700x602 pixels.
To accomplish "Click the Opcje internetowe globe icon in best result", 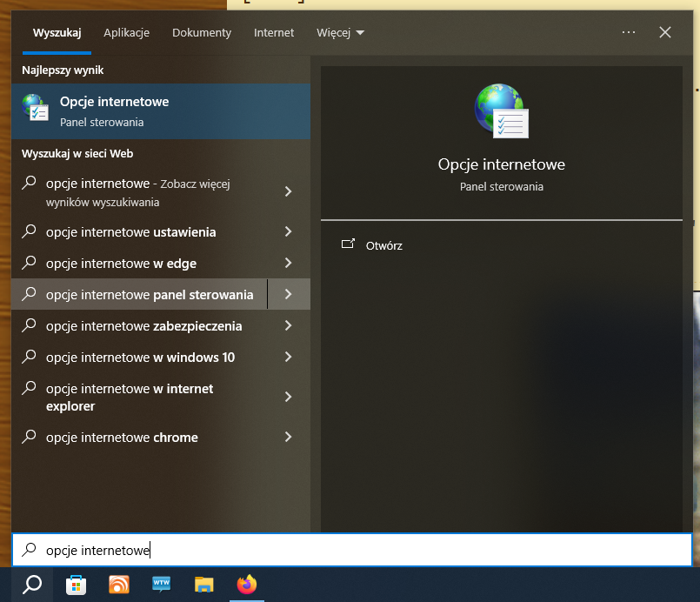I will click(36, 107).
